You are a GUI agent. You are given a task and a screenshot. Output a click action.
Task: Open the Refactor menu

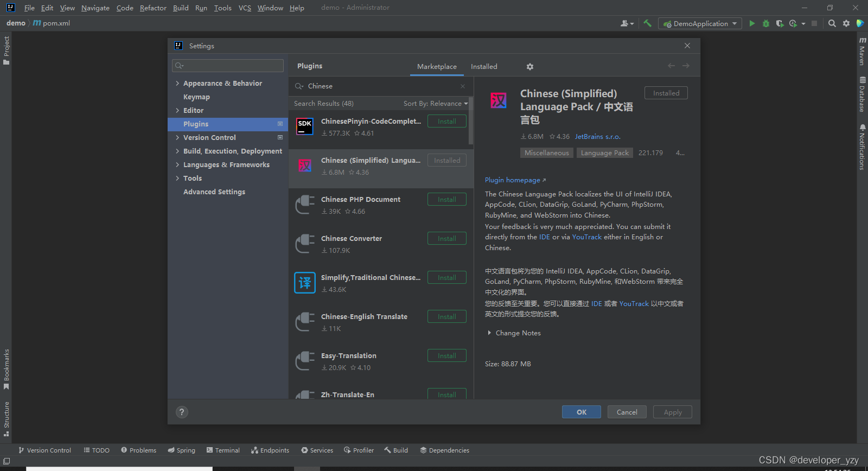pos(153,8)
